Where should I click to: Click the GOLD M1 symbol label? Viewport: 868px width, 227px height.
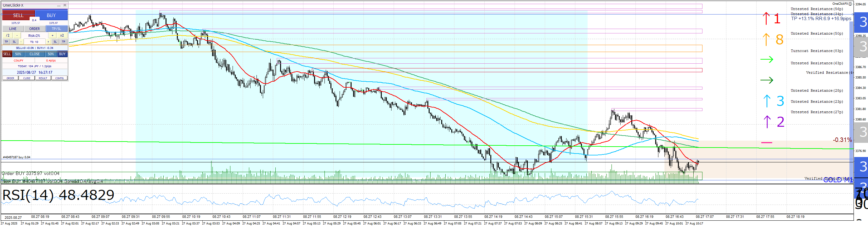838,180
